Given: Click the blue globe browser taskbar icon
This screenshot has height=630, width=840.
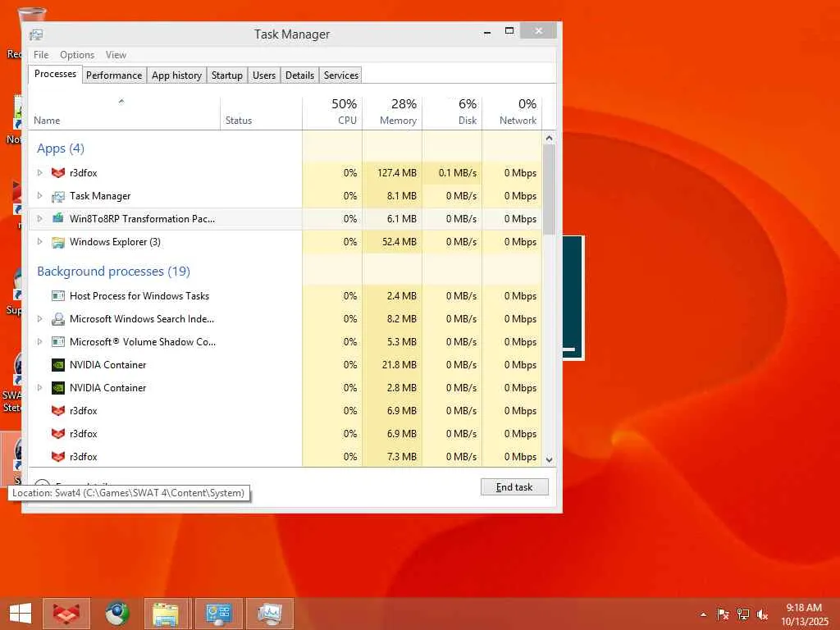Looking at the screenshot, I should [116, 614].
